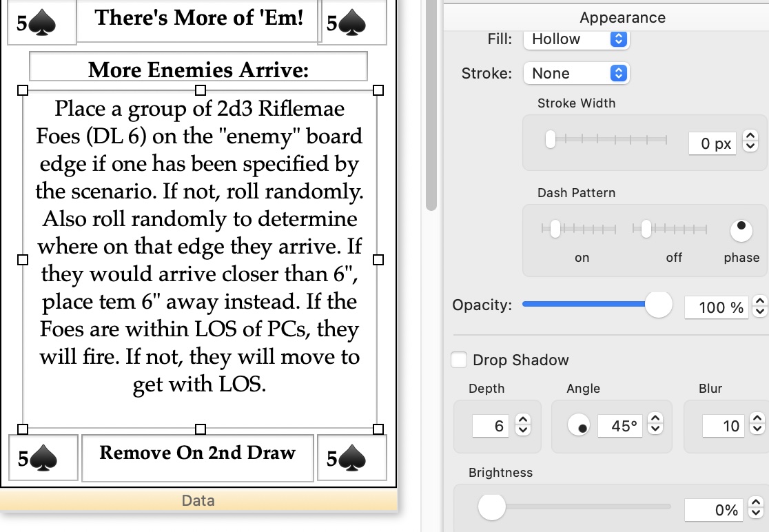This screenshot has height=532, width=769.
Task: Adjust Angle using its stepper arrows
Action: (x=655, y=424)
